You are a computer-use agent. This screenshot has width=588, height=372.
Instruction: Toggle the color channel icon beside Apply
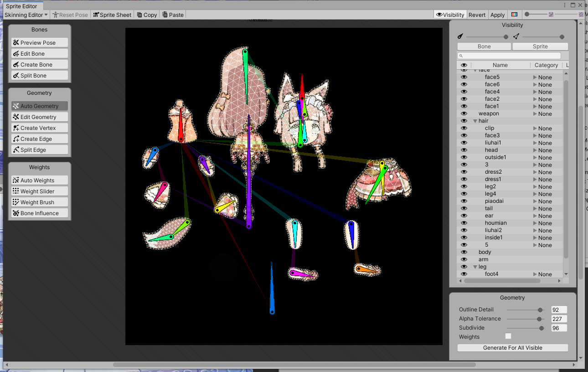pyautogui.click(x=514, y=15)
